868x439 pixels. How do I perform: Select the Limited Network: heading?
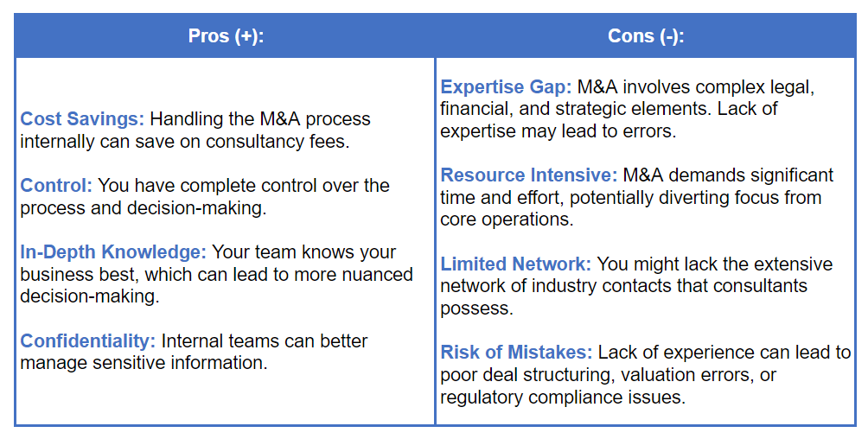516,264
